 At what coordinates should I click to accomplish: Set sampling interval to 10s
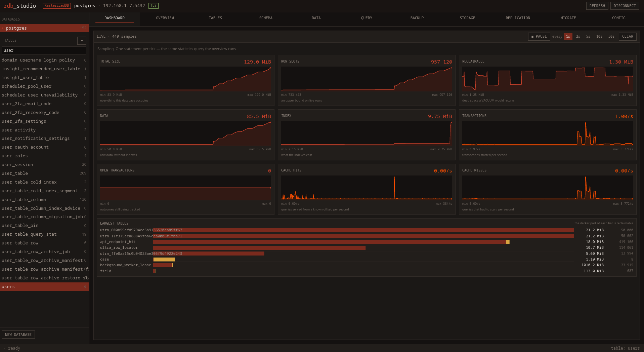click(x=599, y=36)
